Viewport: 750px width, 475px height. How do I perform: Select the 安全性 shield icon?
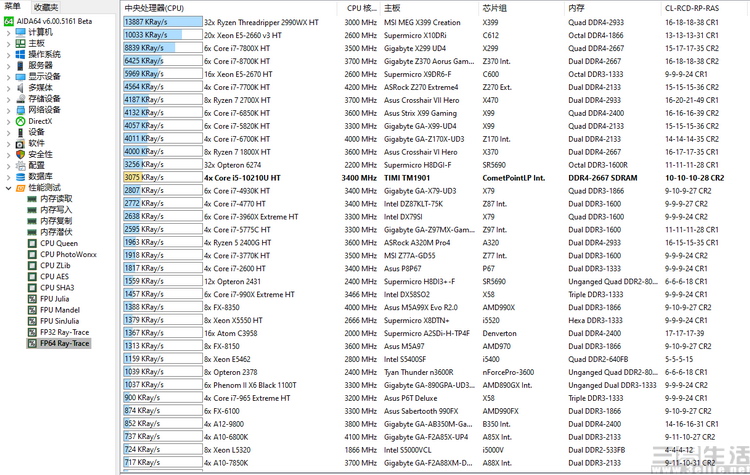tap(20, 154)
